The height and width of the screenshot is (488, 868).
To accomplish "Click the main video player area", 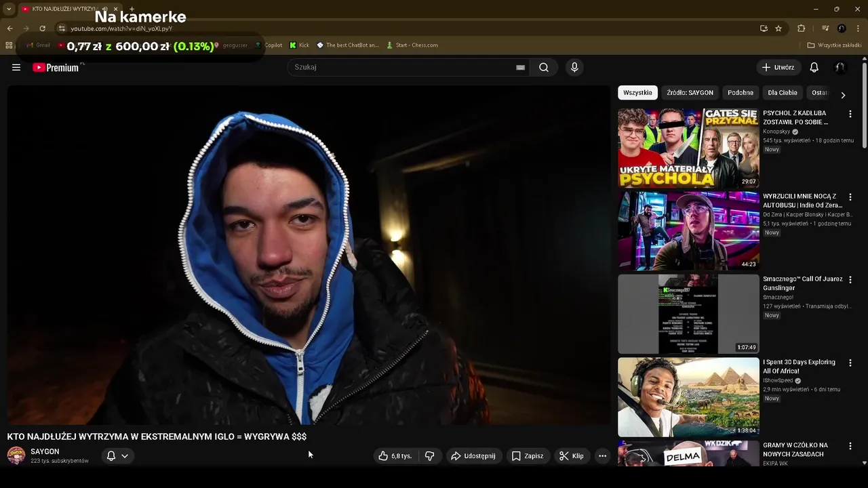I will coord(309,255).
